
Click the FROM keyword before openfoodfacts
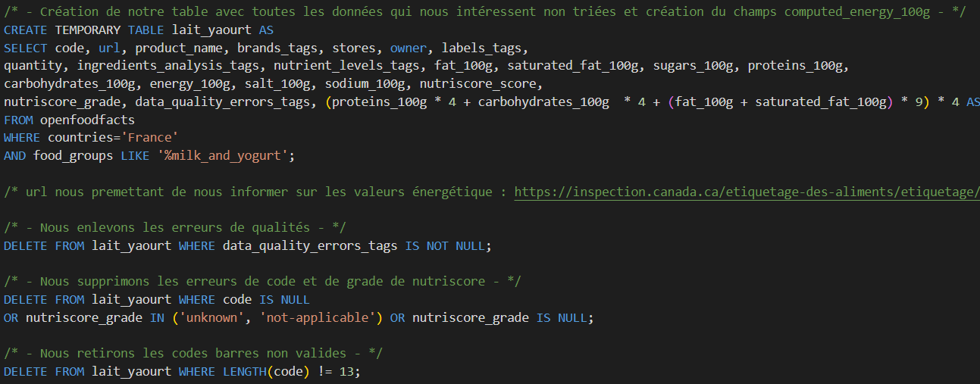(18, 120)
